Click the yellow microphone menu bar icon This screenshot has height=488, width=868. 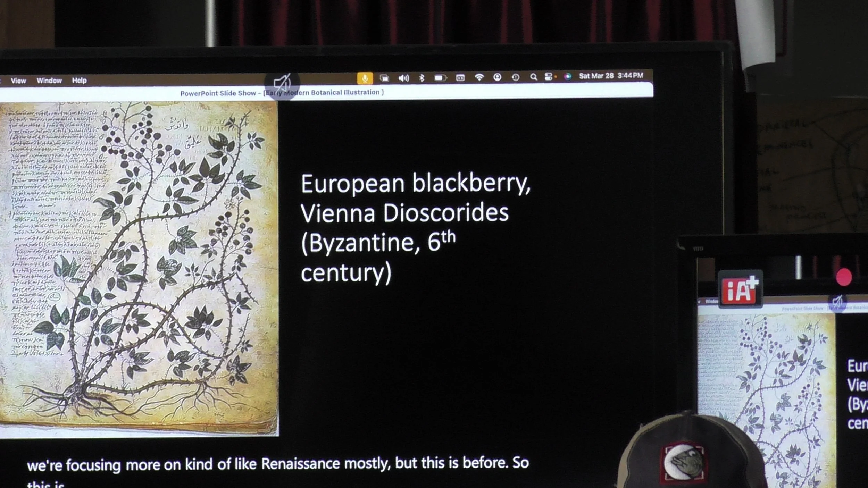point(365,78)
